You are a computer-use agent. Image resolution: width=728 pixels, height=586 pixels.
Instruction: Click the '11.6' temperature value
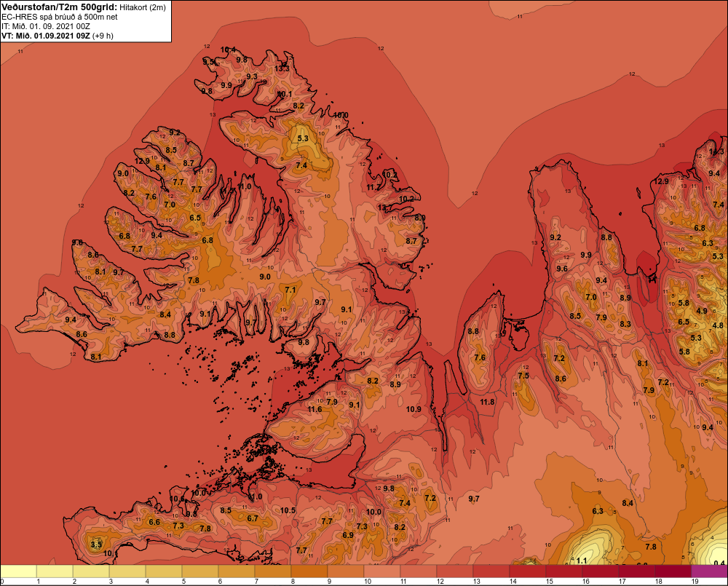[314, 409]
